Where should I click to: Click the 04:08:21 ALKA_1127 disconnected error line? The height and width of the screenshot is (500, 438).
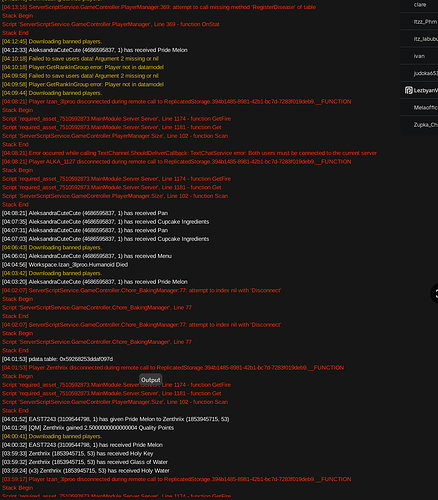177,162
